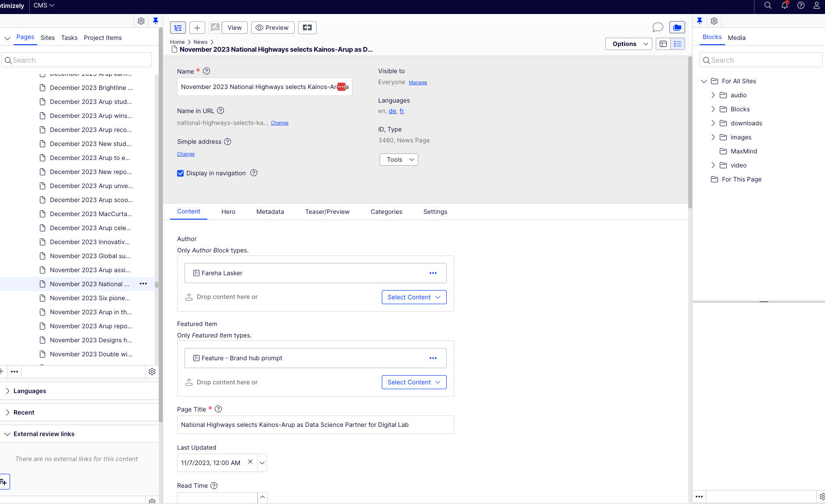Unpin the left navigation pane
The height and width of the screenshot is (504, 825).
pos(156,21)
